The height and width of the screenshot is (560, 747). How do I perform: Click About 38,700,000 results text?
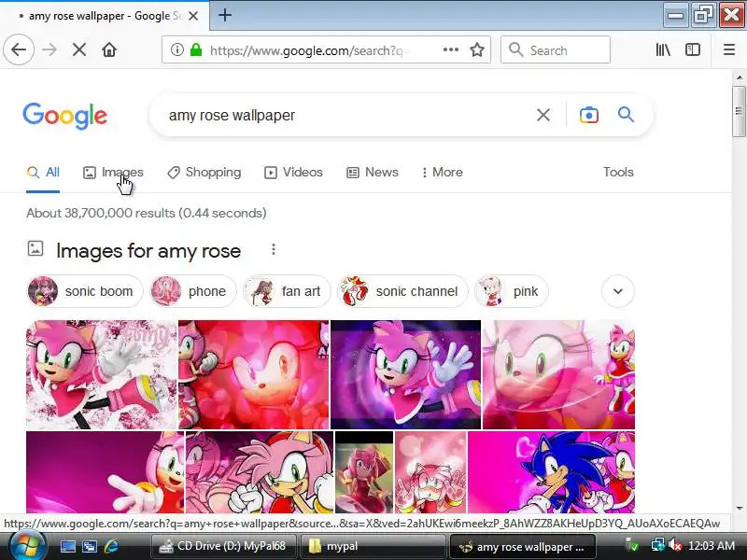147,213
